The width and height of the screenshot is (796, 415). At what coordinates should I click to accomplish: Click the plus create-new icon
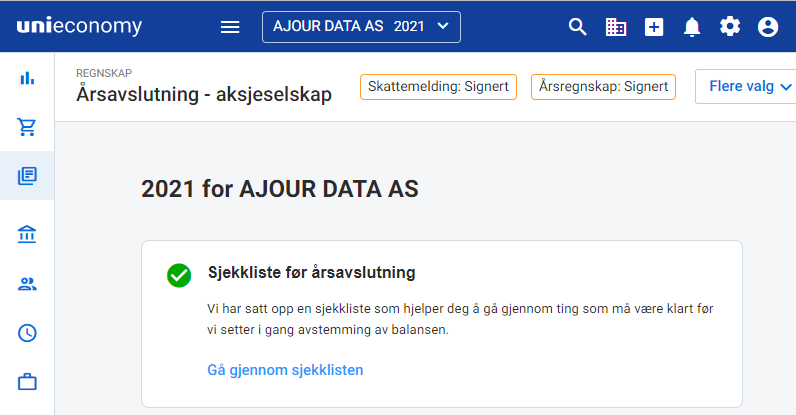coord(654,27)
